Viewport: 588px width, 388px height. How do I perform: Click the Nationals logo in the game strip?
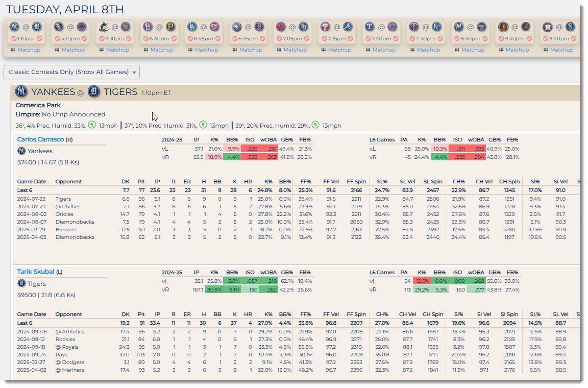214,27
